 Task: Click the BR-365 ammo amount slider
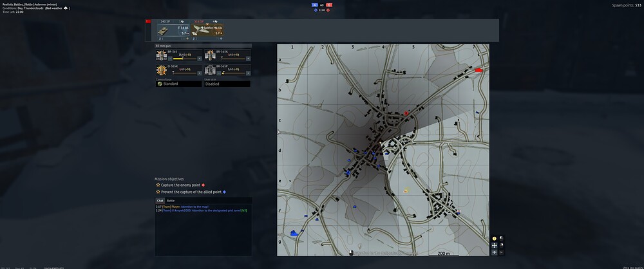pyautogui.click(x=185, y=59)
